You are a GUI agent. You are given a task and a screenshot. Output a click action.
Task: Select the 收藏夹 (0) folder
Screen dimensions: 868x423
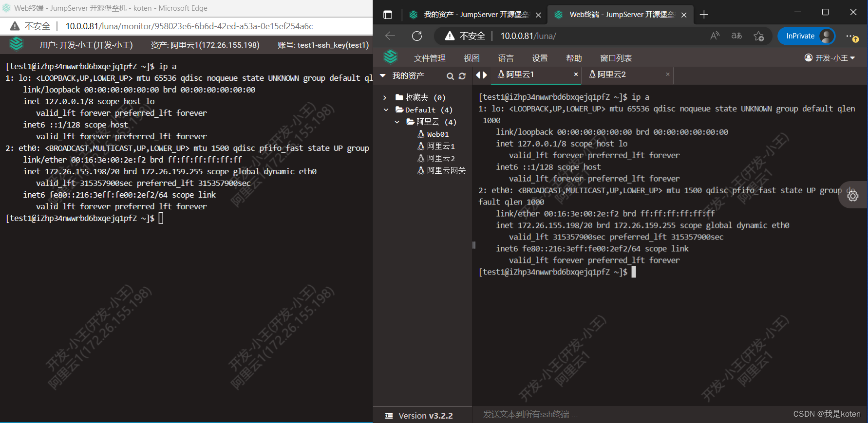point(420,98)
